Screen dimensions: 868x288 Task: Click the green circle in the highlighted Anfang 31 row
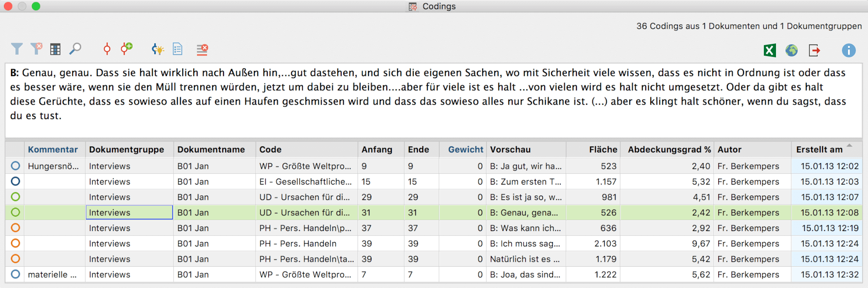click(16, 212)
